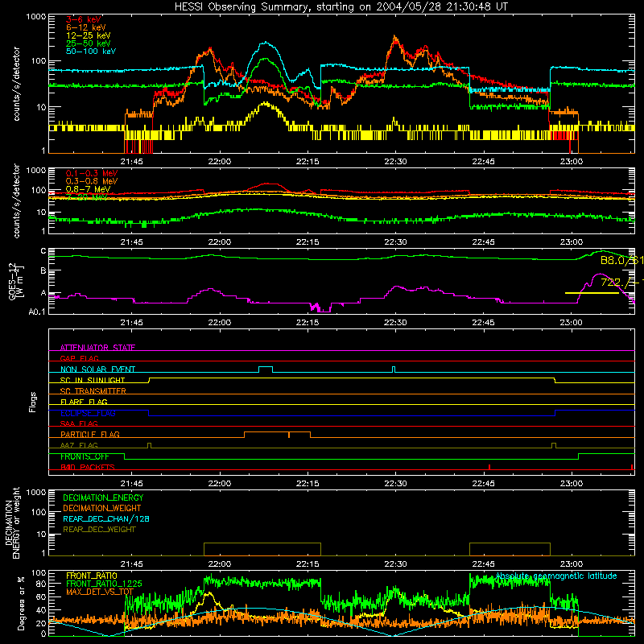Select the 3-6 keV legend label
The height and width of the screenshot is (644, 644).
click(x=84, y=19)
